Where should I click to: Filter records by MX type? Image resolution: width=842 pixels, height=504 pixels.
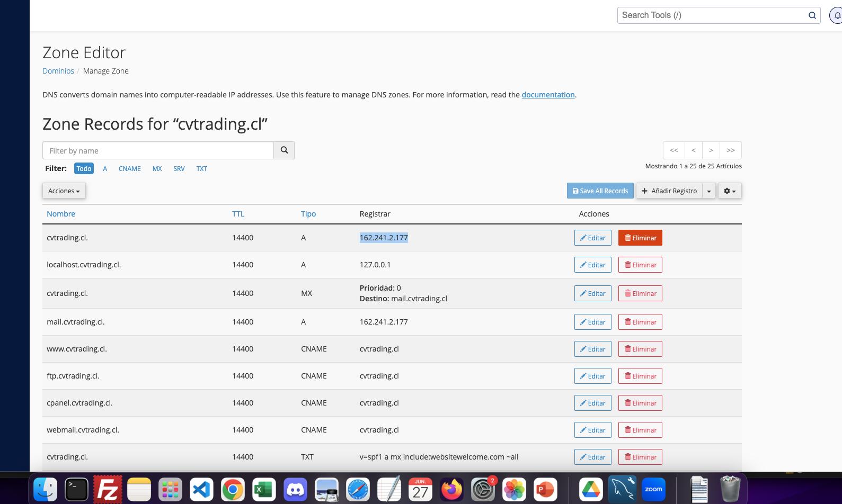pyautogui.click(x=157, y=168)
